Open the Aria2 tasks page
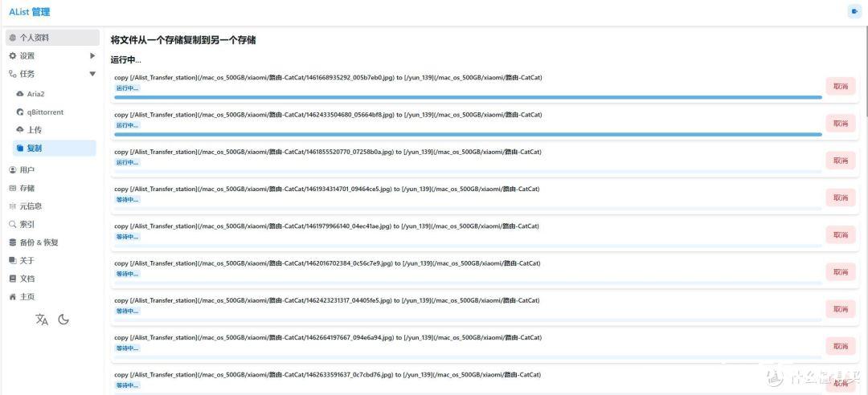 pyautogui.click(x=35, y=94)
